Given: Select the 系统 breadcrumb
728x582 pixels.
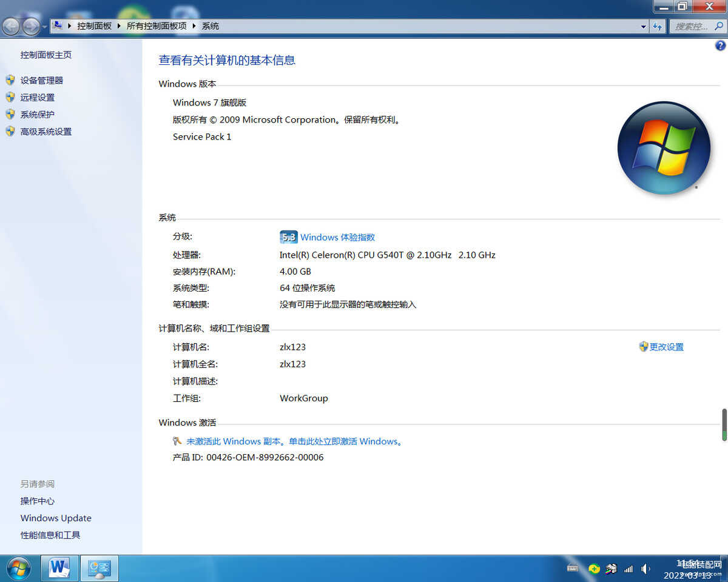Looking at the screenshot, I should [211, 26].
